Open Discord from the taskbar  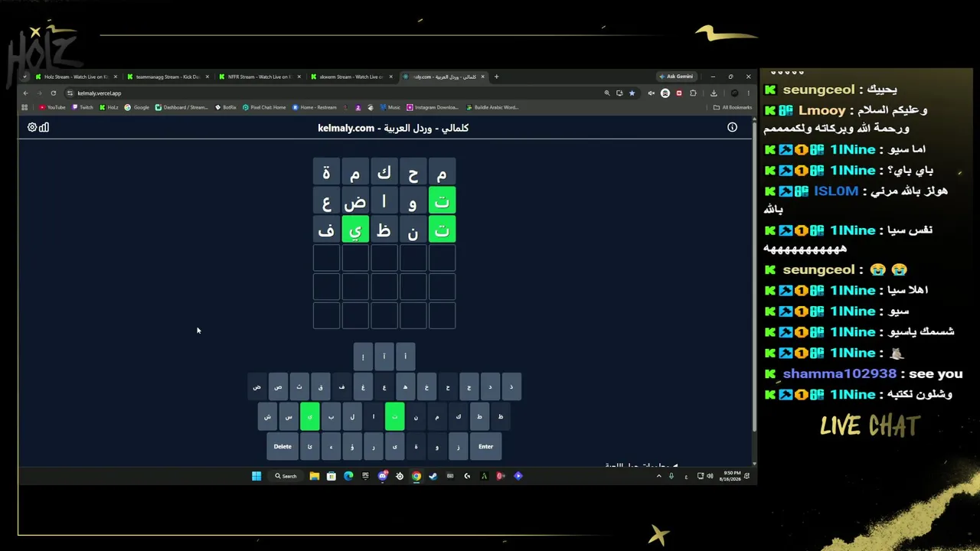coord(383,476)
